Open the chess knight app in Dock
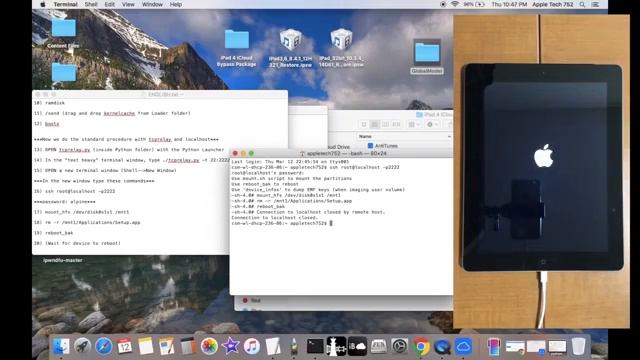This screenshot has height=360, width=640. pos(336,347)
